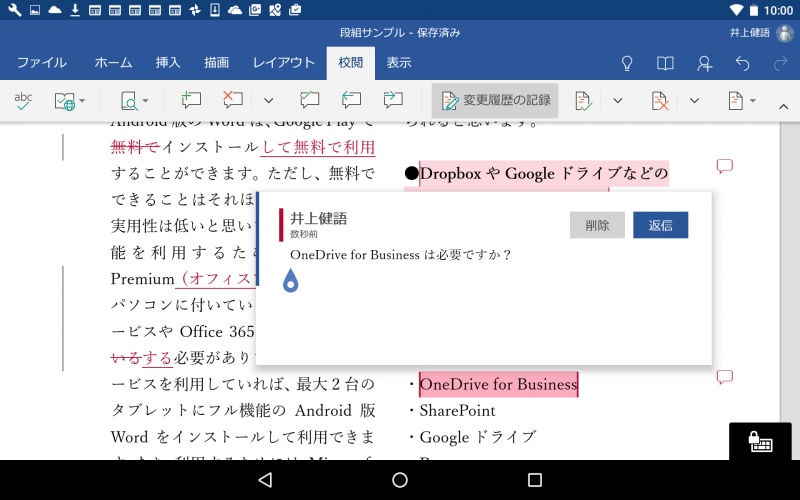Expand the delete comment options arrow
The width and height of the screenshot is (800, 500).
click(x=268, y=101)
